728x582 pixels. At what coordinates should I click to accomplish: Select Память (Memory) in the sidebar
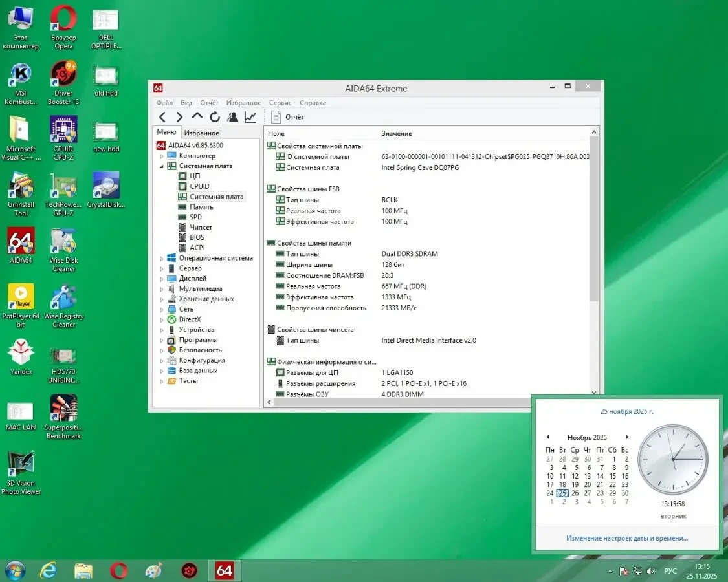point(201,206)
